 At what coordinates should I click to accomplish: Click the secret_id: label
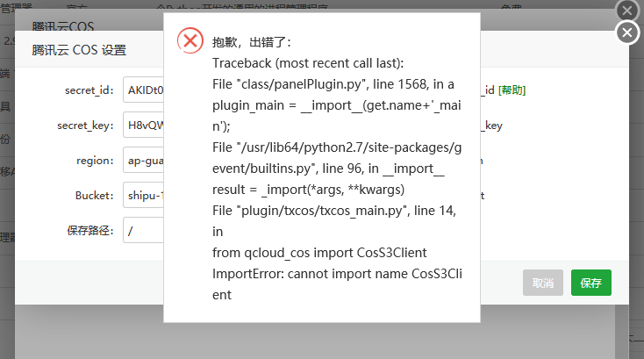point(89,90)
